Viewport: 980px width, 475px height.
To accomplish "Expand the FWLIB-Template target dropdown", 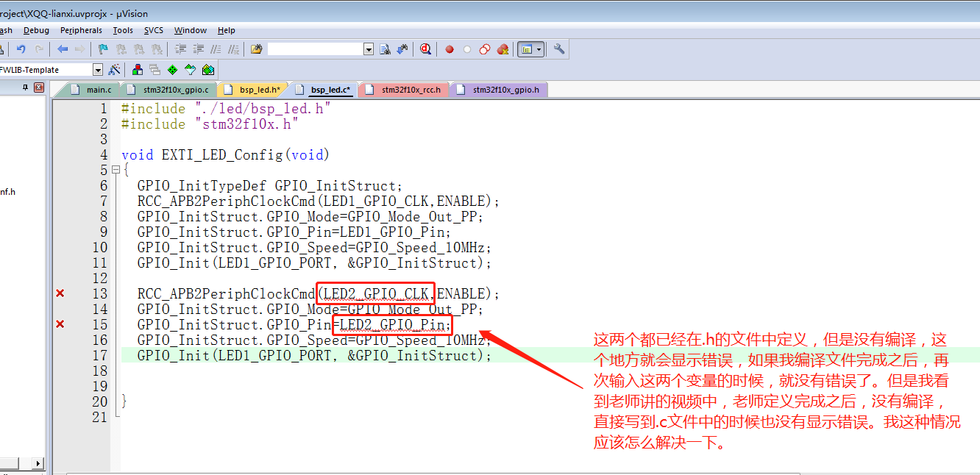I will tap(98, 70).
